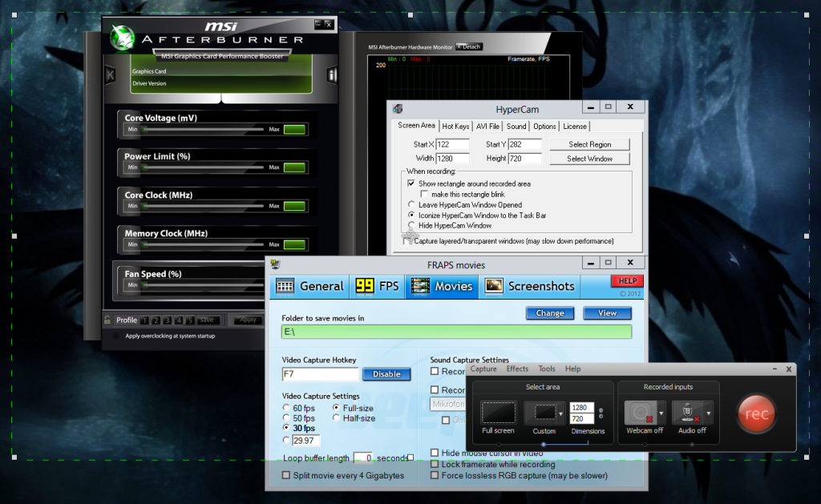821x504 pixels.
Task: Open the Webcam dropdown arrow
Action: (x=660, y=413)
